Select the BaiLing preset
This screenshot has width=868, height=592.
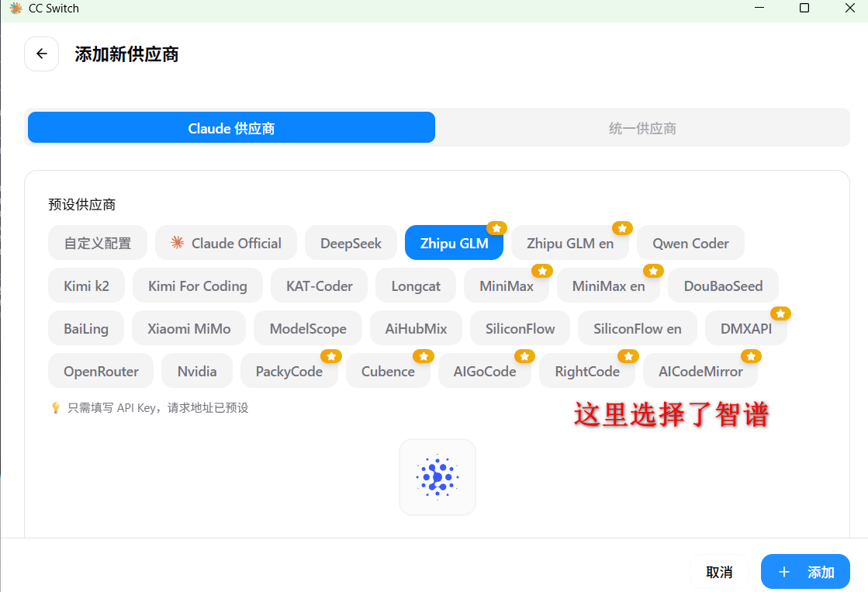[x=86, y=328]
